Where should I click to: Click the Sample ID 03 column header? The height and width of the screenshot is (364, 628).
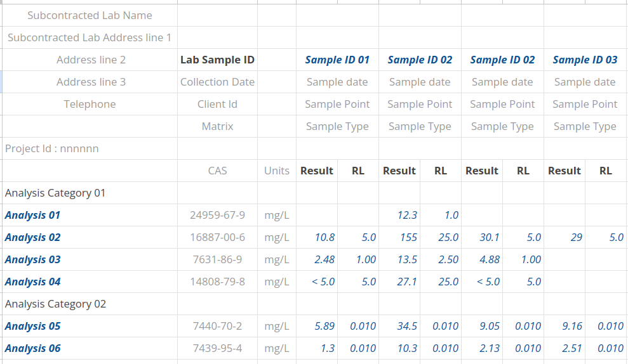click(585, 60)
